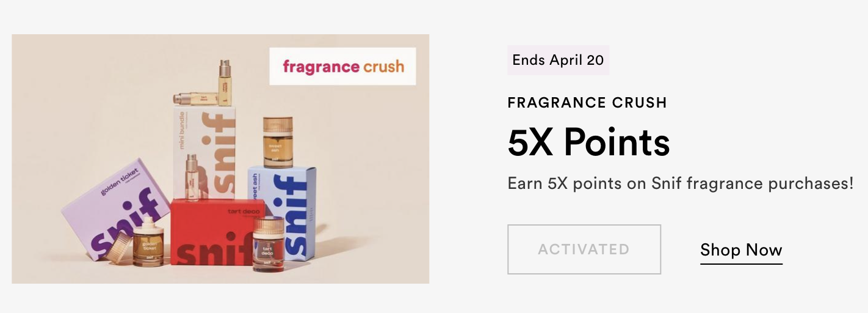Screen dimensions: 868x313
Task: Click the grayed-out ACTIVATED button
Action: (584, 249)
